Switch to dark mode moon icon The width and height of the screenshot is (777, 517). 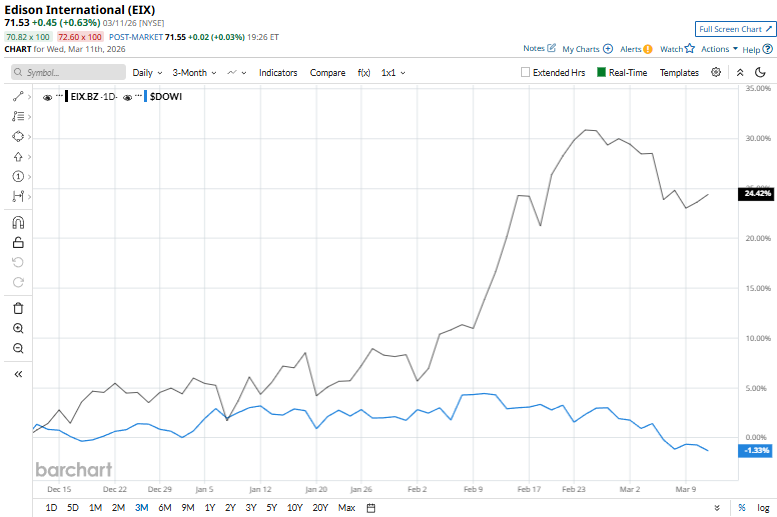(x=760, y=72)
